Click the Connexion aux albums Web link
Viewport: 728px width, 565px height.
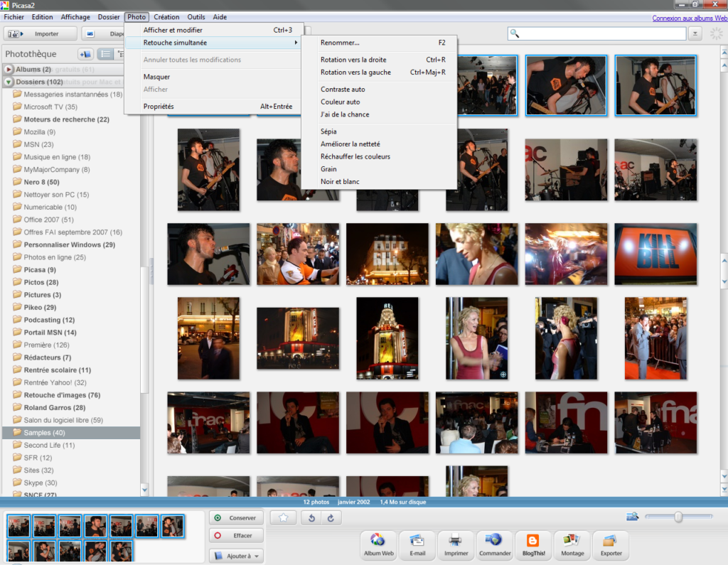coord(690,18)
